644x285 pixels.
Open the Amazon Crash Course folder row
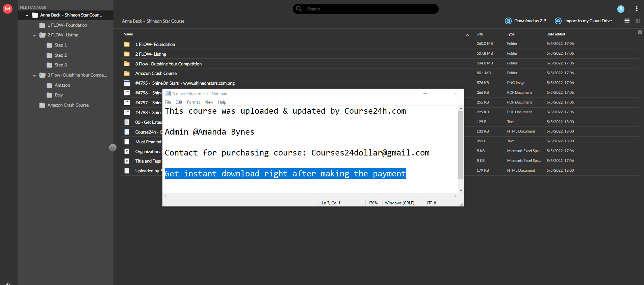point(380,73)
